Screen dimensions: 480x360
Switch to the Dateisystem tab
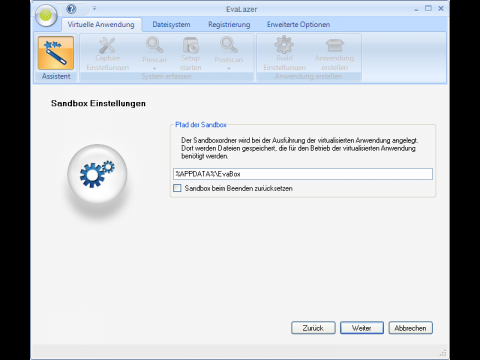pyautogui.click(x=171, y=24)
